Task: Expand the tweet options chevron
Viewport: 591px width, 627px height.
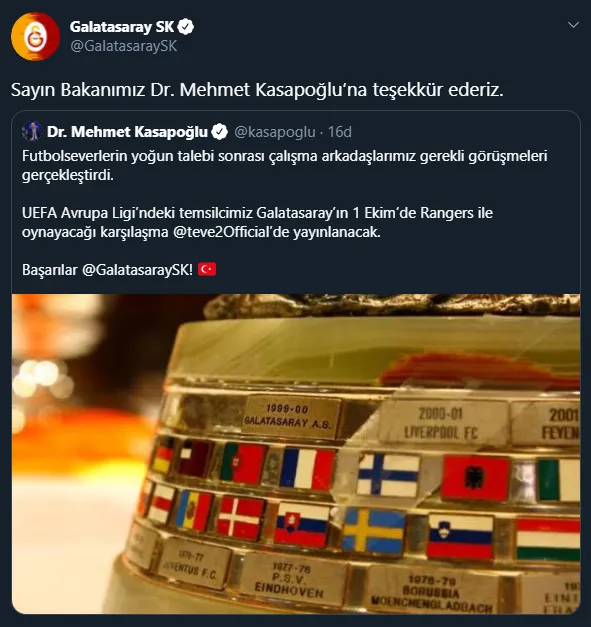Action: 573,25
